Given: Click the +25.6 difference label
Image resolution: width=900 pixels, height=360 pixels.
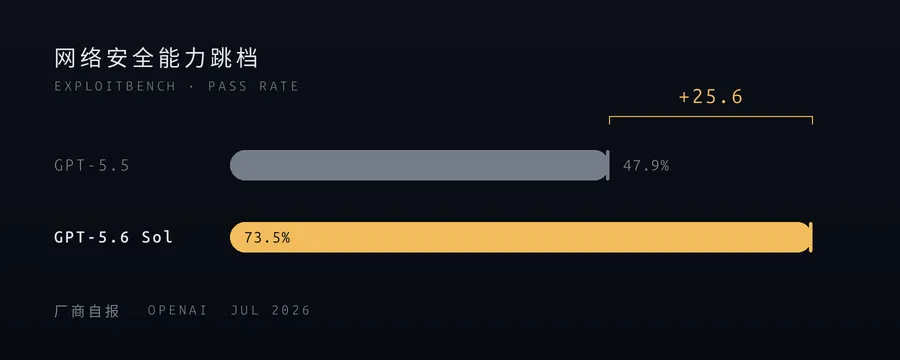Looking at the screenshot, I should point(711,96).
